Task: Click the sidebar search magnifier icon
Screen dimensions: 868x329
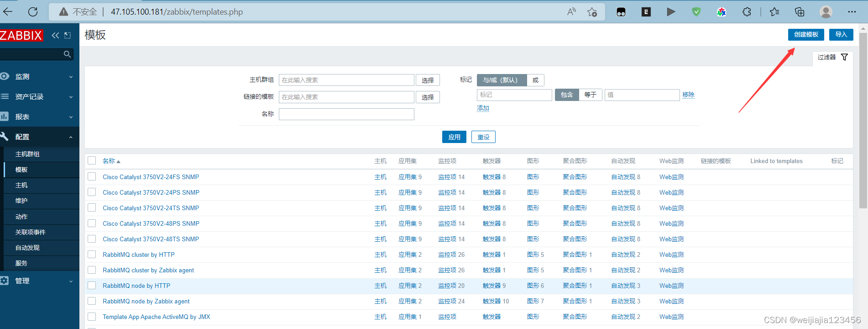Action: tap(67, 54)
